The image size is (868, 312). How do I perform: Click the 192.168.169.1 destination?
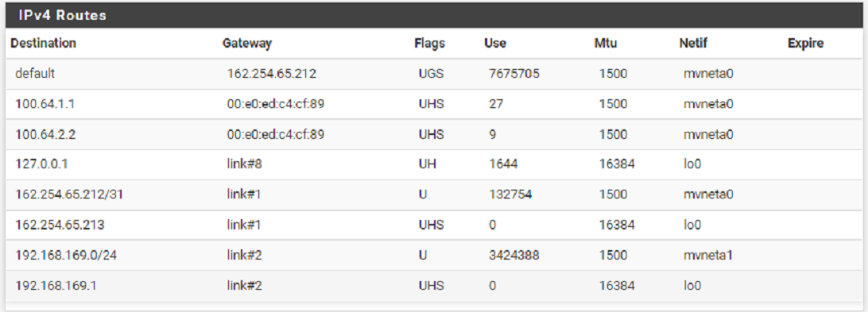click(x=56, y=286)
